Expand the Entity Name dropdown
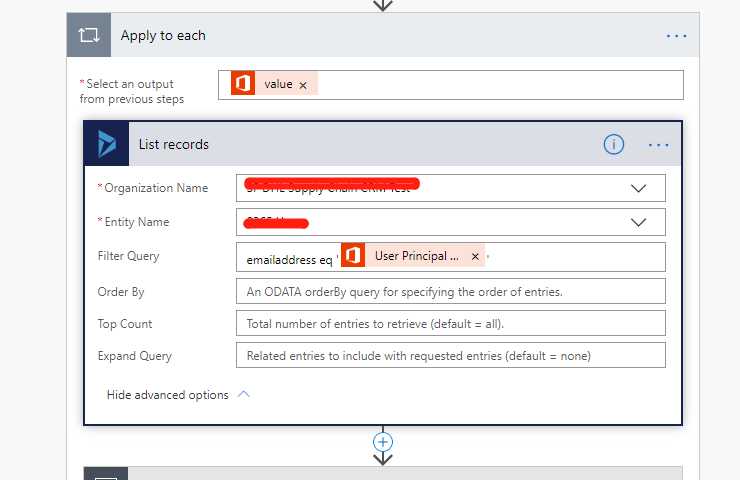 coord(639,222)
